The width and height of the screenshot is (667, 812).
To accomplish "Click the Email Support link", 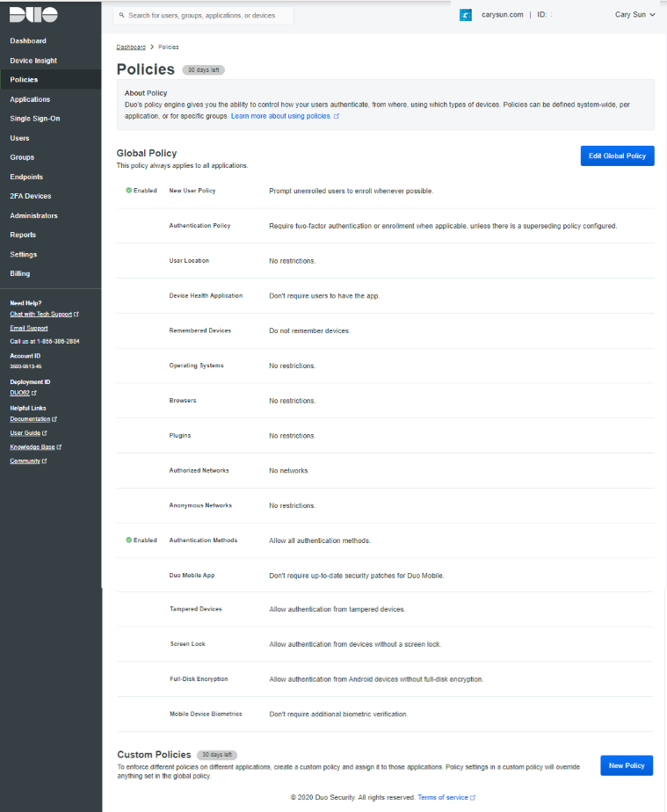I will [28, 329].
